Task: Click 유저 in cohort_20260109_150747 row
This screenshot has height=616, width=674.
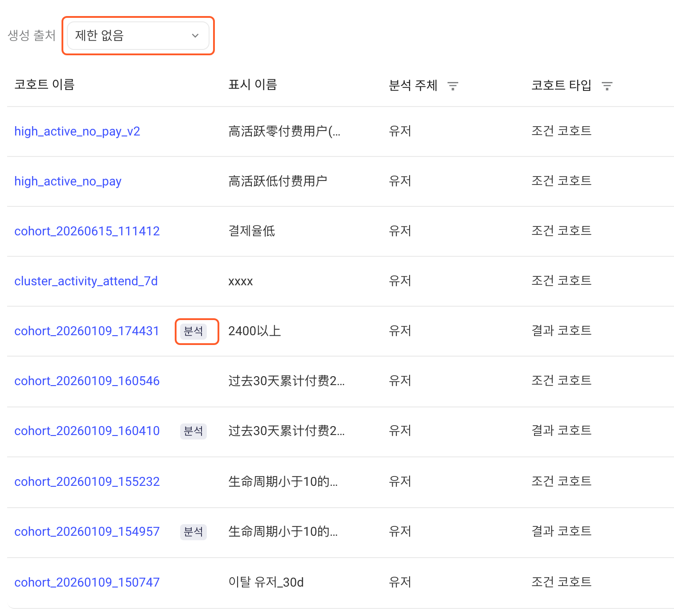Action: pyautogui.click(x=400, y=582)
